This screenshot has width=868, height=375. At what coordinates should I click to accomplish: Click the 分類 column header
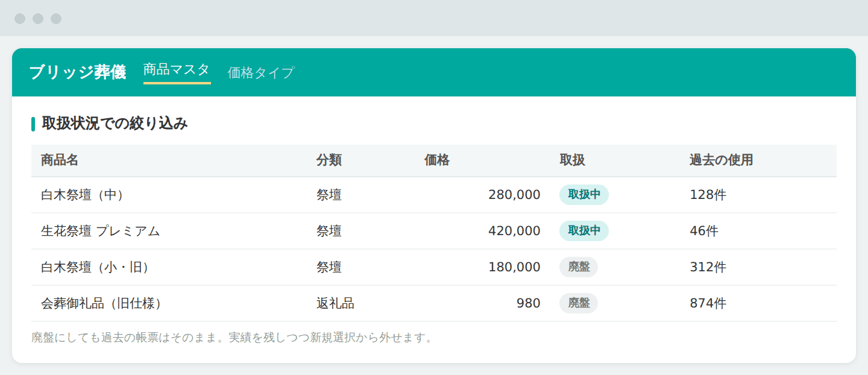tap(329, 160)
